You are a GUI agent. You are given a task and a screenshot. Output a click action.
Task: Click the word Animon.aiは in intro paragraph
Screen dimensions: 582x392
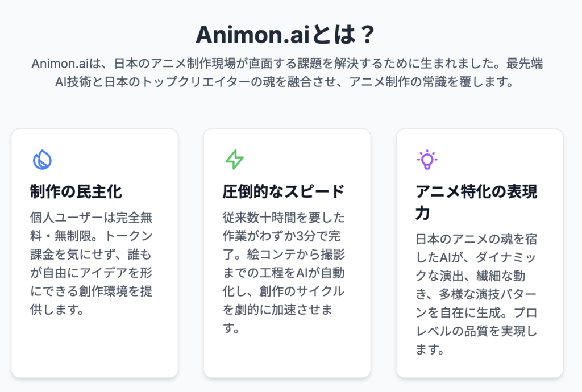point(66,64)
